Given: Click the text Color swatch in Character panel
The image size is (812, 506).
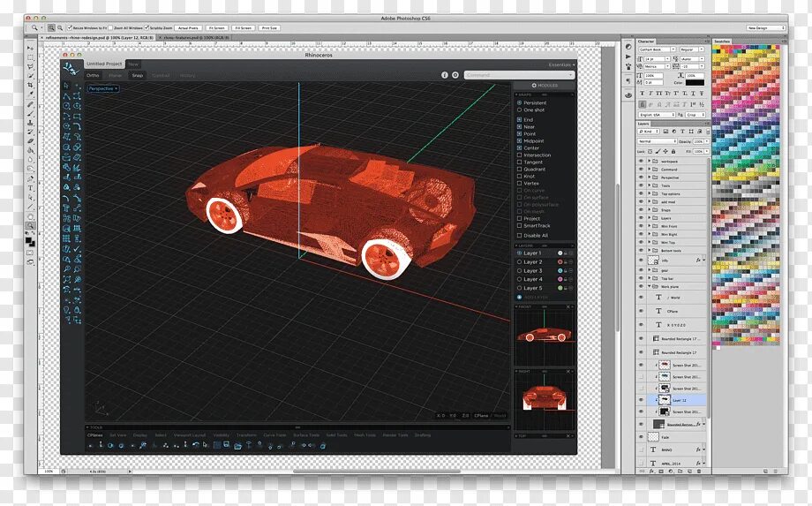Looking at the screenshot, I should [695, 83].
